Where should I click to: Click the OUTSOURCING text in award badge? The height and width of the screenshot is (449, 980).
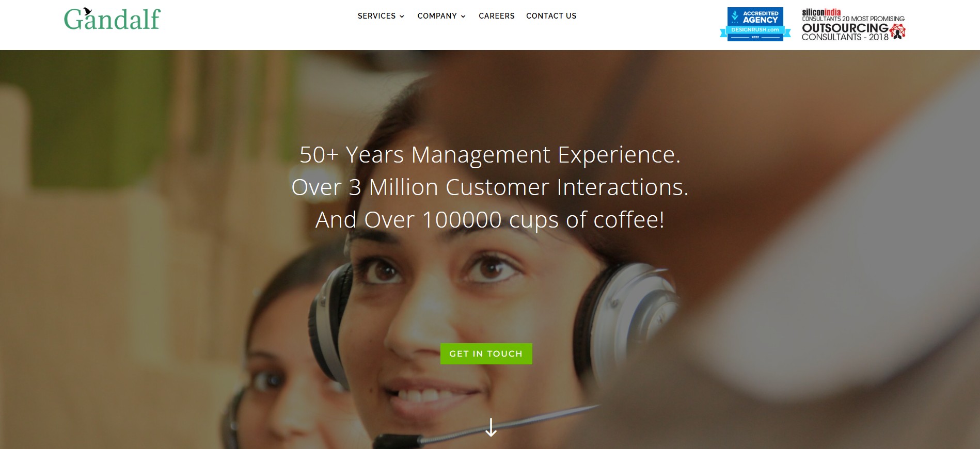[845, 28]
